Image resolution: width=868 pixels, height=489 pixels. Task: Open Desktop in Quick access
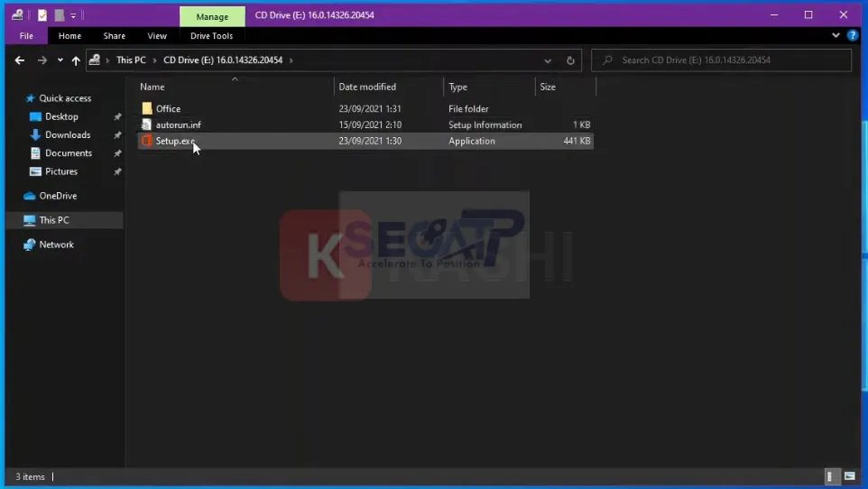click(61, 116)
